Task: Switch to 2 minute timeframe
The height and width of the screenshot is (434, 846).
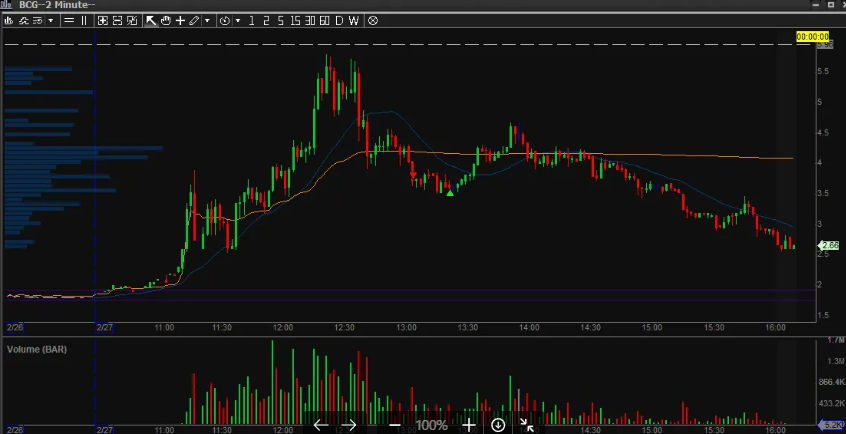Action: (266, 21)
